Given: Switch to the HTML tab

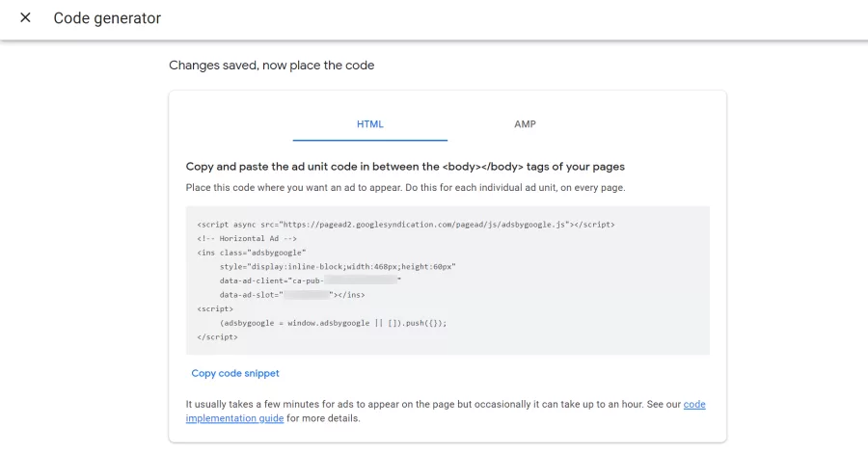Looking at the screenshot, I should [x=369, y=124].
